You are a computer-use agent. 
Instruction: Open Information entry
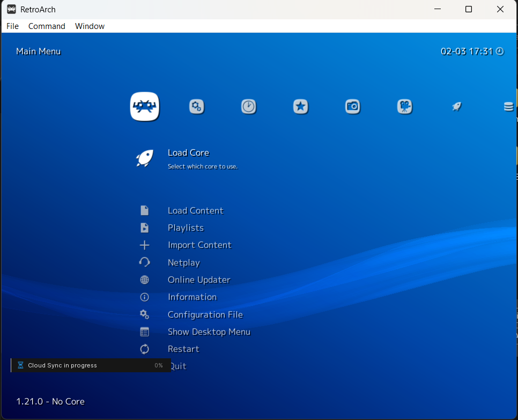193,297
